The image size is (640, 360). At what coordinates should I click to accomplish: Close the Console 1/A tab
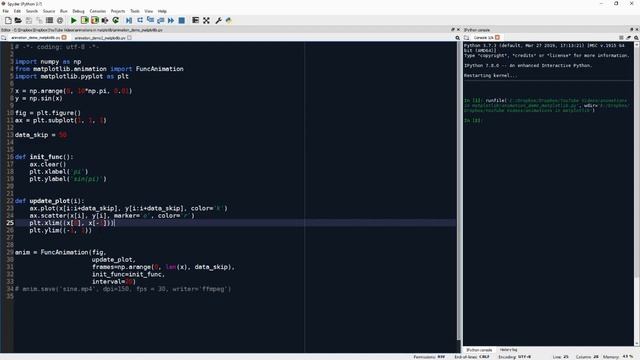coord(497,38)
